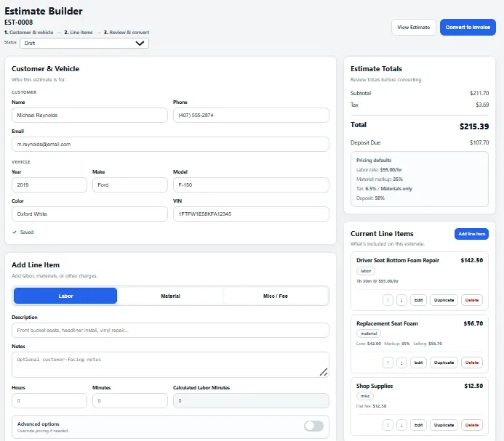The height and width of the screenshot is (441, 504).
Task: Duplicate the Shop Supplies item
Action: pyautogui.click(x=444, y=425)
